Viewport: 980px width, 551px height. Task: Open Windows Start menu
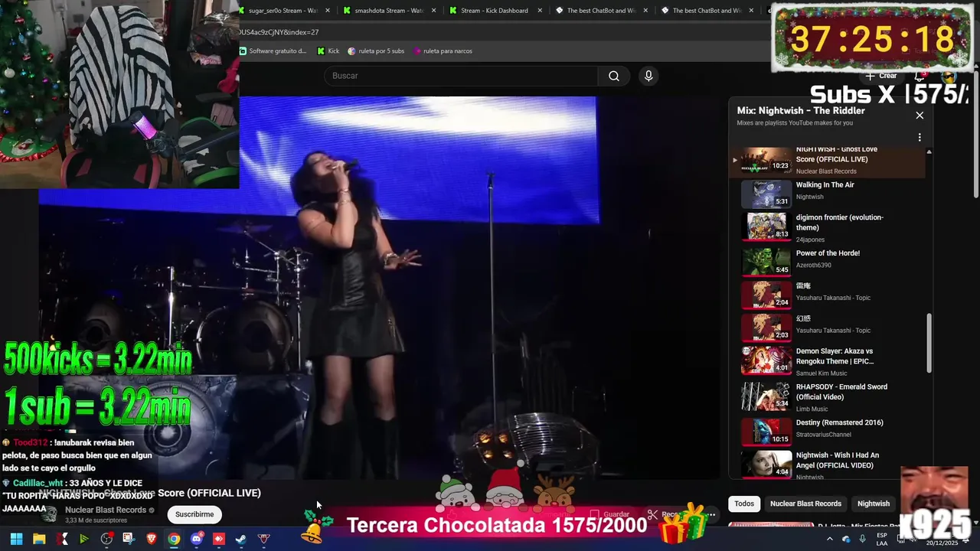coord(16,539)
